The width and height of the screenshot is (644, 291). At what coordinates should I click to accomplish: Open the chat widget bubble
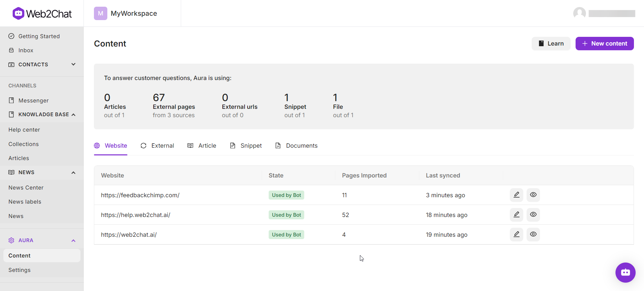click(x=626, y=273)
